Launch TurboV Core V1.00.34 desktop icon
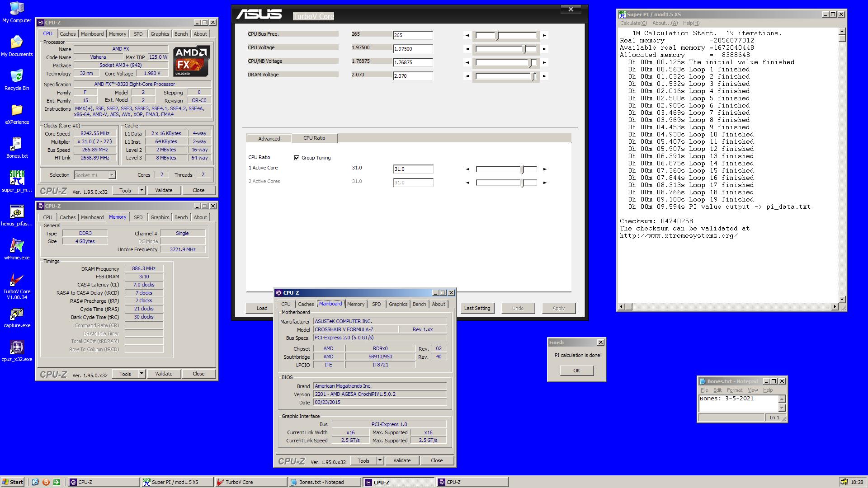This screenshot has height=488, width=868. [17, 286]
